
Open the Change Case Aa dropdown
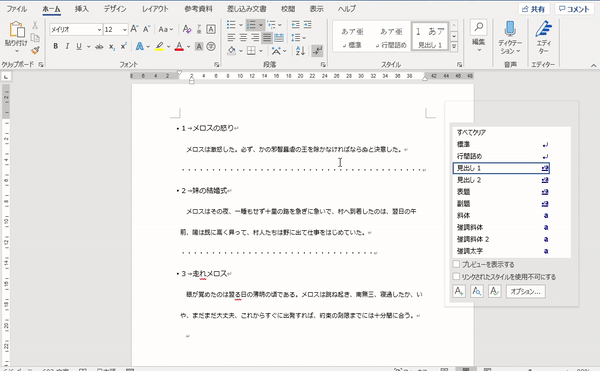tap(166, 29)
